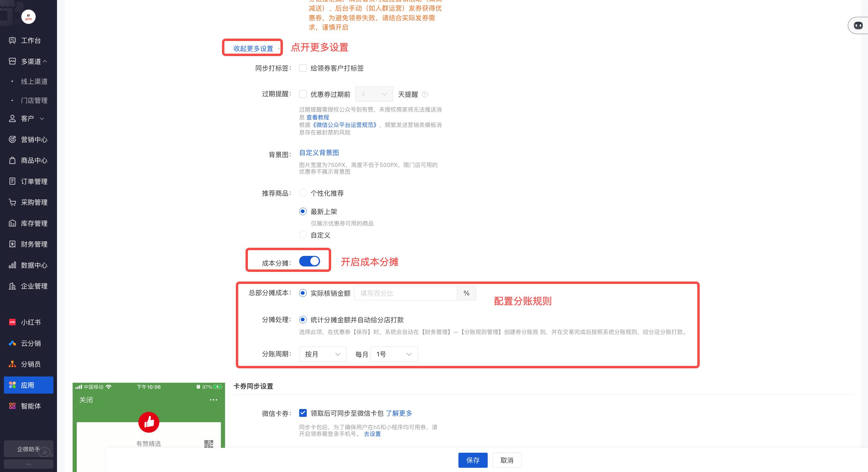Open the 订单管理 document icon
This screenshot has width=868, height=472.
coord(12,181)
